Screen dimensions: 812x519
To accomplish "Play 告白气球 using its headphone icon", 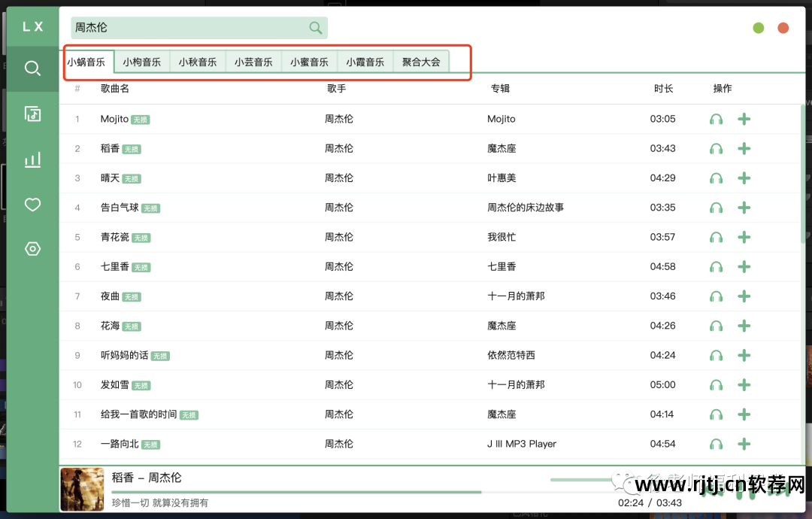I will tap(715, 208).
